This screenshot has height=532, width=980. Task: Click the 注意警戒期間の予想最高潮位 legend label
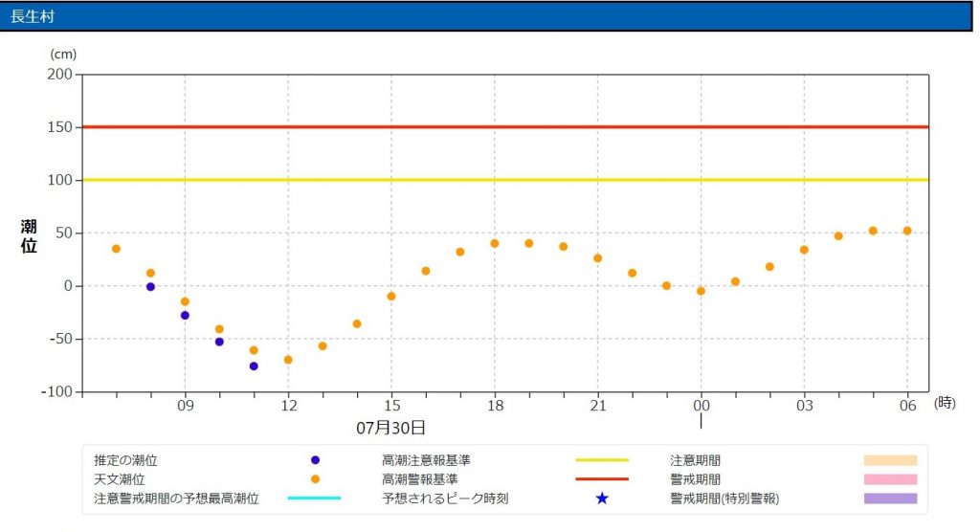pos(176,499)
